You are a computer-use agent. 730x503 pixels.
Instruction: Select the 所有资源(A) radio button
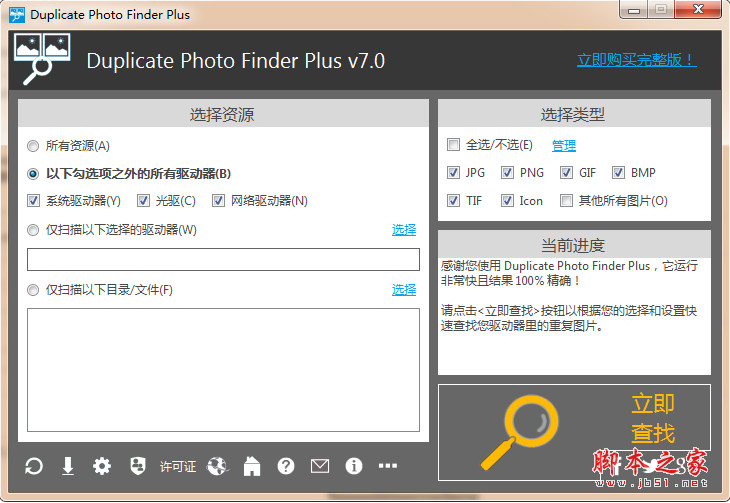point(33,146)
